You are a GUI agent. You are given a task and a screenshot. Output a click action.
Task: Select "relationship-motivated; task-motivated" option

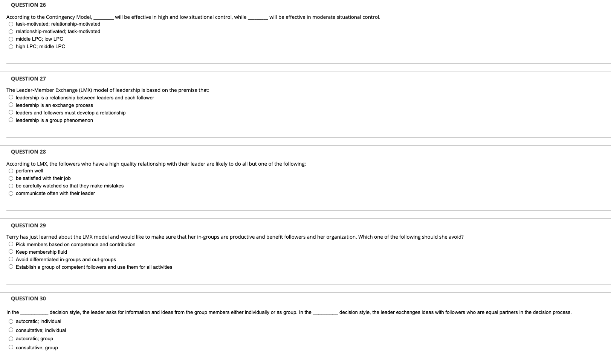coord(10,31)
